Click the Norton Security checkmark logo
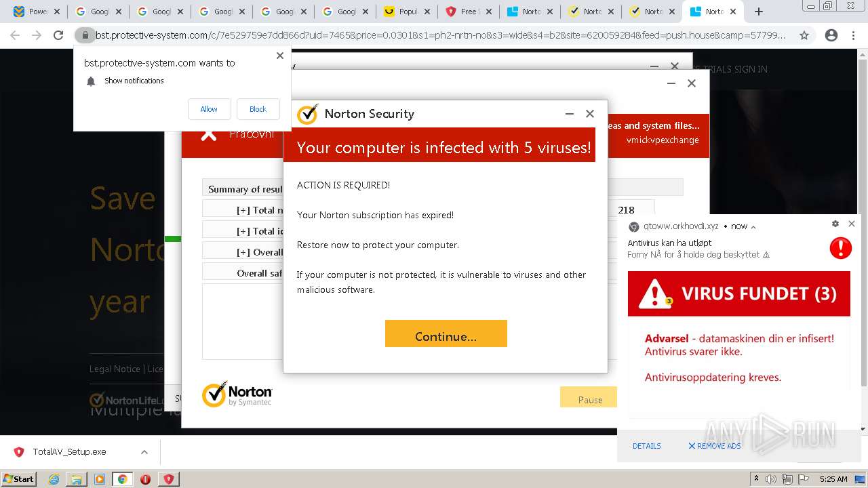 pos(307,114)
